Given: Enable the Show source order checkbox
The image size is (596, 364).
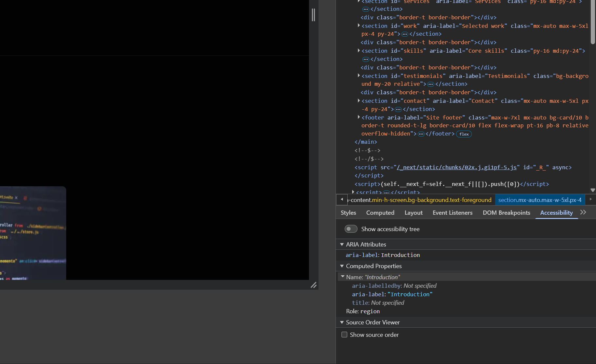Looking at the screenshot, I should [344, 335].
